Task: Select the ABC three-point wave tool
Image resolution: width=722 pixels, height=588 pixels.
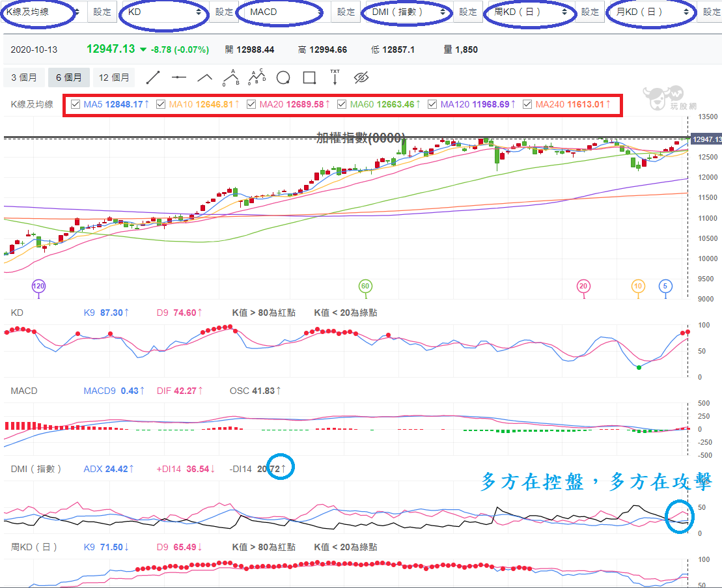Action: 230,77
